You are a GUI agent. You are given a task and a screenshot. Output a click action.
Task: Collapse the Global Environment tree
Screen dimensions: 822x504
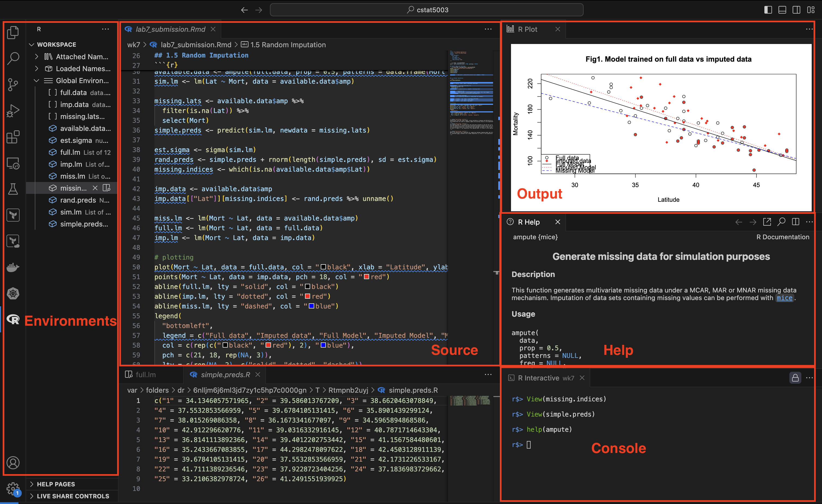click(x=37, y=80)
